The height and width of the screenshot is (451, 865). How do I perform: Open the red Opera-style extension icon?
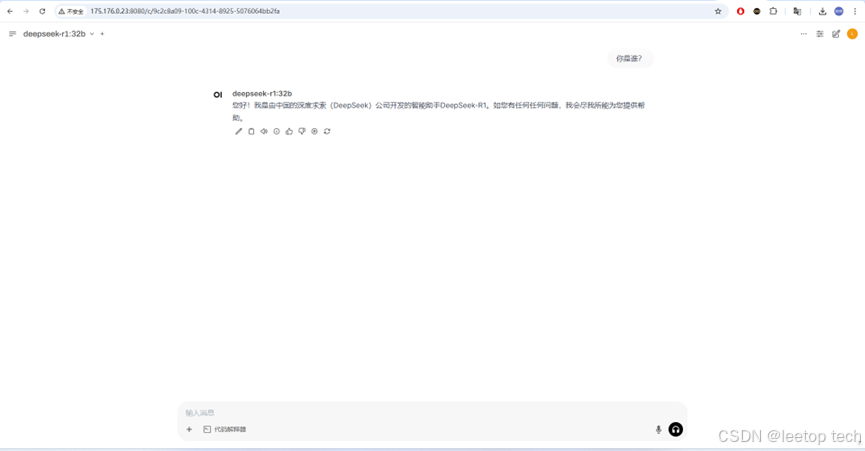740,11
